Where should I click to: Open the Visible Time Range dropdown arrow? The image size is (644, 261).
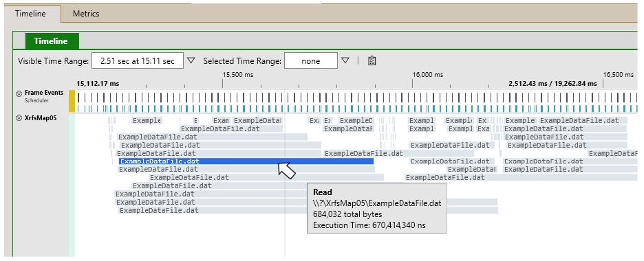tap(191, 60)
